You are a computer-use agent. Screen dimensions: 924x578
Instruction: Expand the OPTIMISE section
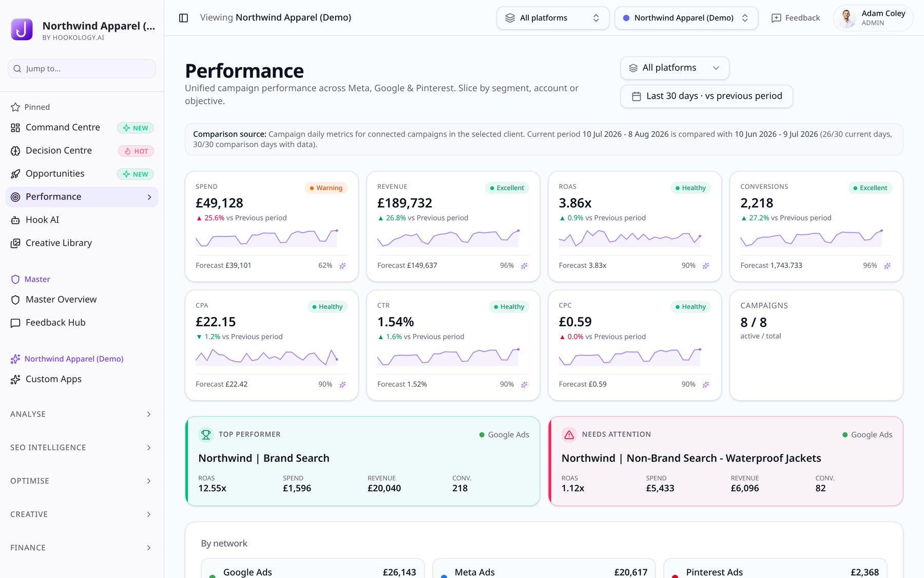pyautogui.click(x=82, y=481)
